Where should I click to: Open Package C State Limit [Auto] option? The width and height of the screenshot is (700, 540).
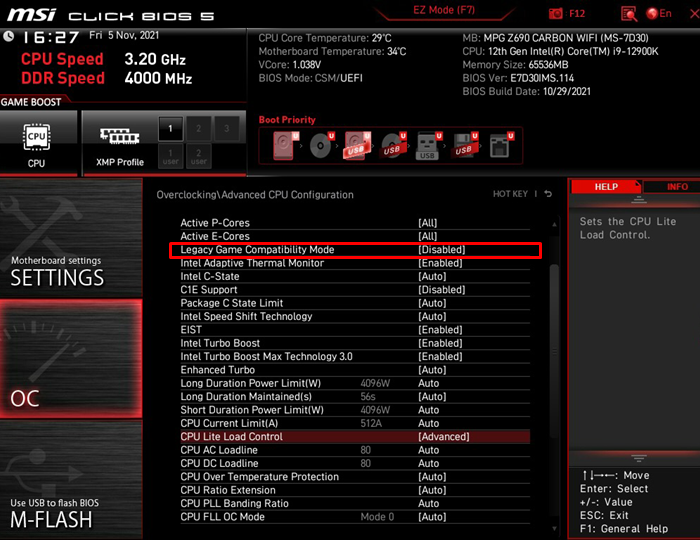pyautogui.click(x=432, y=303)
